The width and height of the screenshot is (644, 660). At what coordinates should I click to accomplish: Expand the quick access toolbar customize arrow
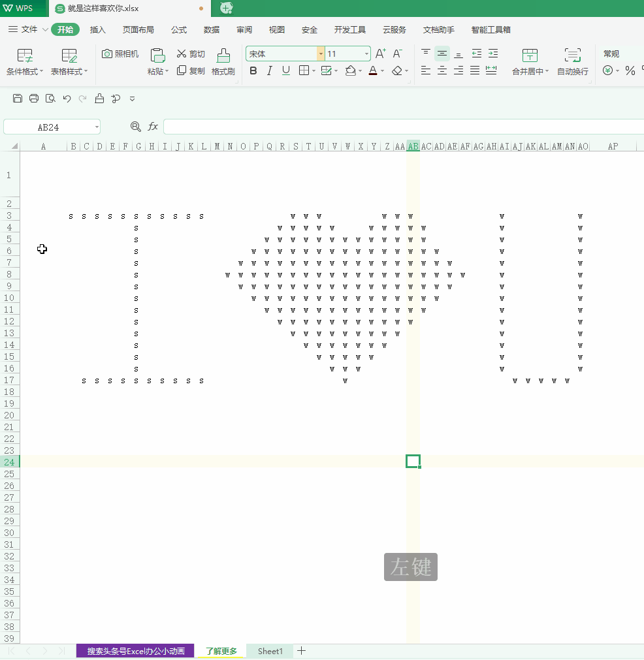pos(132,99)
